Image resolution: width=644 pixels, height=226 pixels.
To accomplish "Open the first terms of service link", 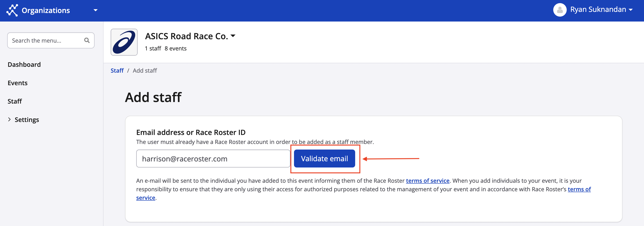I will tap(428, 180).
